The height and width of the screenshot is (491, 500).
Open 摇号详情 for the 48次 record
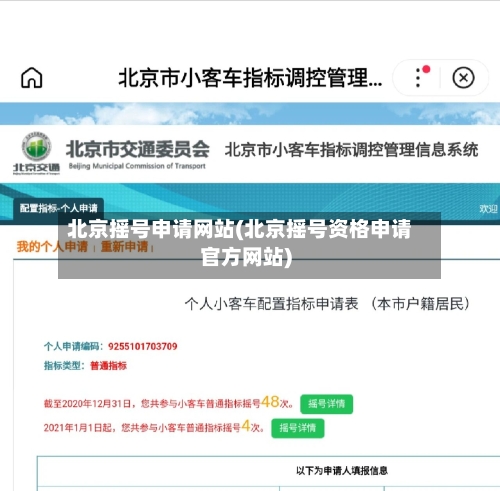[x=326, y=404]
